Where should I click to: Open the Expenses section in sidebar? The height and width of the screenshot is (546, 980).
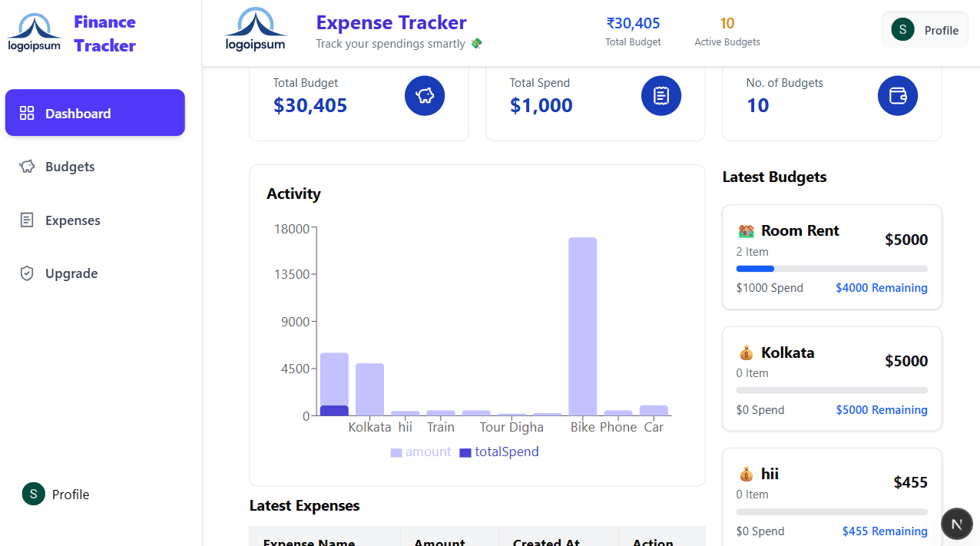point(72,220)
